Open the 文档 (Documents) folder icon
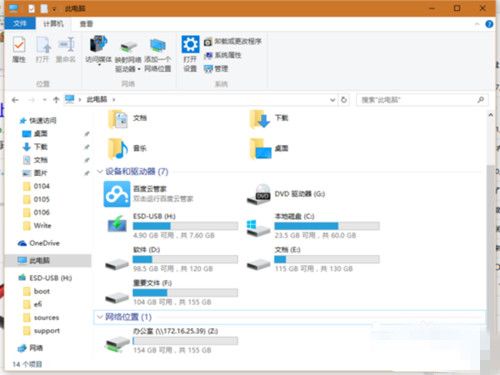Viewport: 500px width, 375px height. [x=118, y=119]
